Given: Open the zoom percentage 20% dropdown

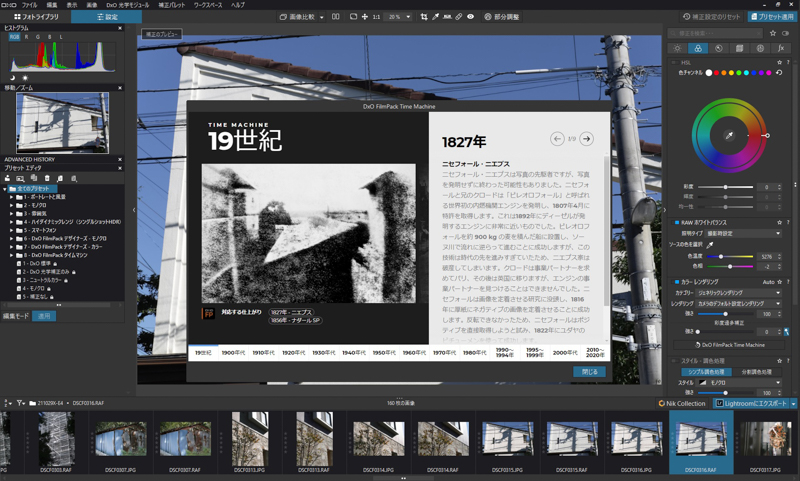Looking at the screenshot, I should click(x=399, y=17).
